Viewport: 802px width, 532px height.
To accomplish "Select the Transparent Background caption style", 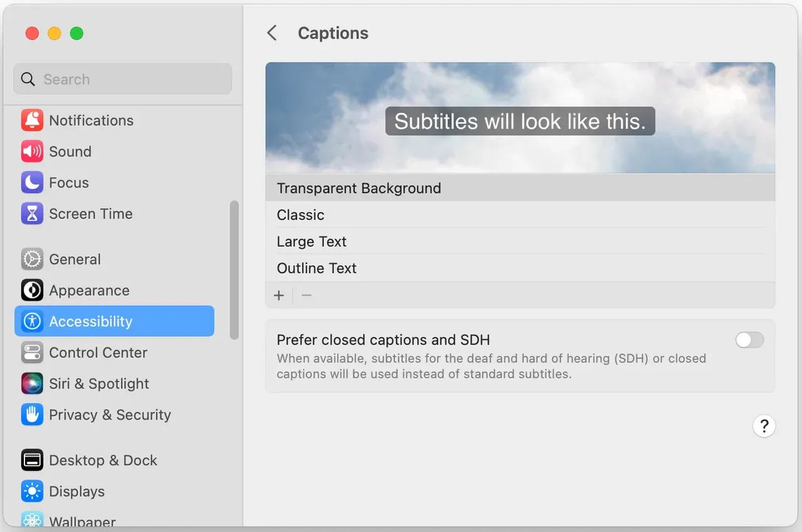I will click(520, 188).
